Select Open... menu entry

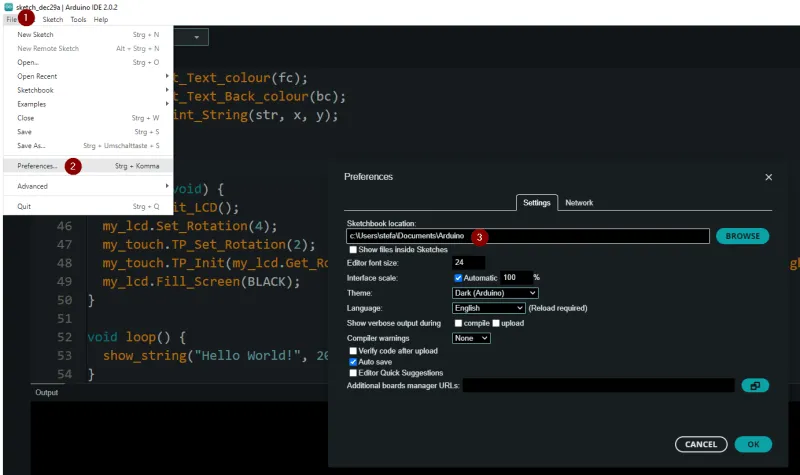click(x=88, y=62)
